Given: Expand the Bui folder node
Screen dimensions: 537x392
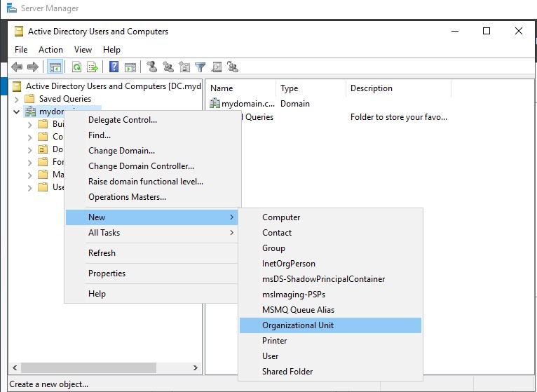Looking at the screenshot, I should tap(30, 125).
